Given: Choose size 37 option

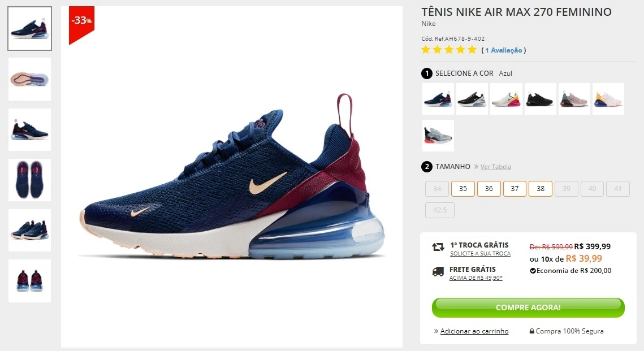Looking at the screenshot, I should pyautogui.click(x=515, y=189).
